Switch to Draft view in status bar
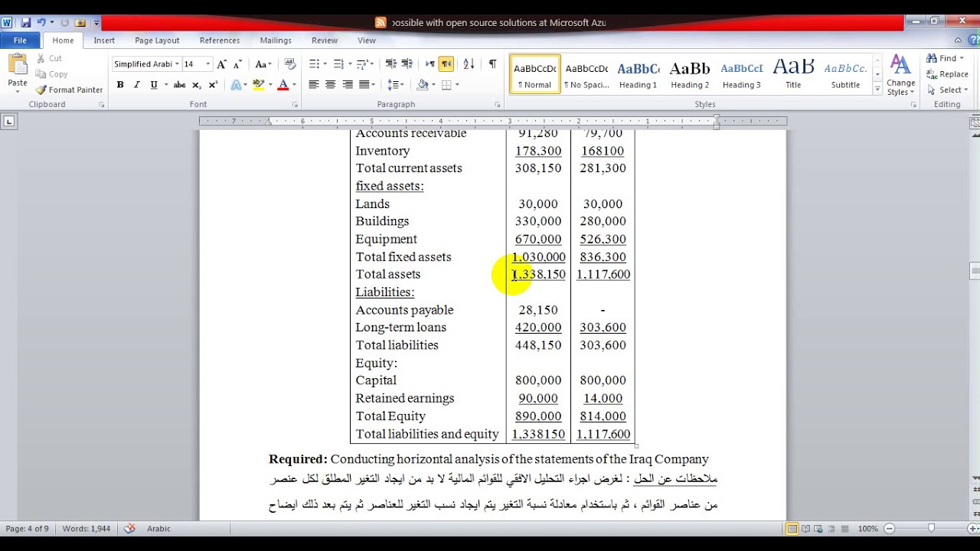 [x=844, y=529]
